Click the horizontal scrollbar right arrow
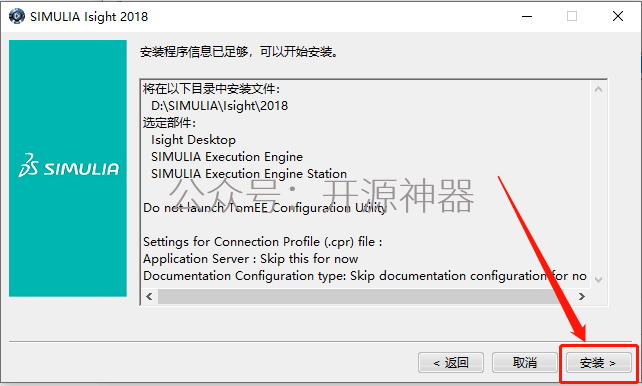 tap(581, 296)
